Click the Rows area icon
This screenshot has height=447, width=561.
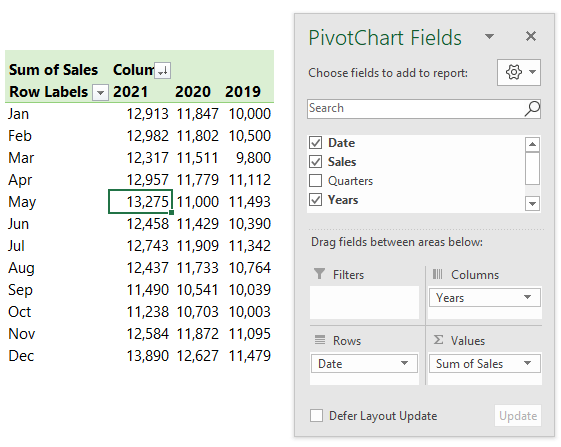tap(320, 340)
